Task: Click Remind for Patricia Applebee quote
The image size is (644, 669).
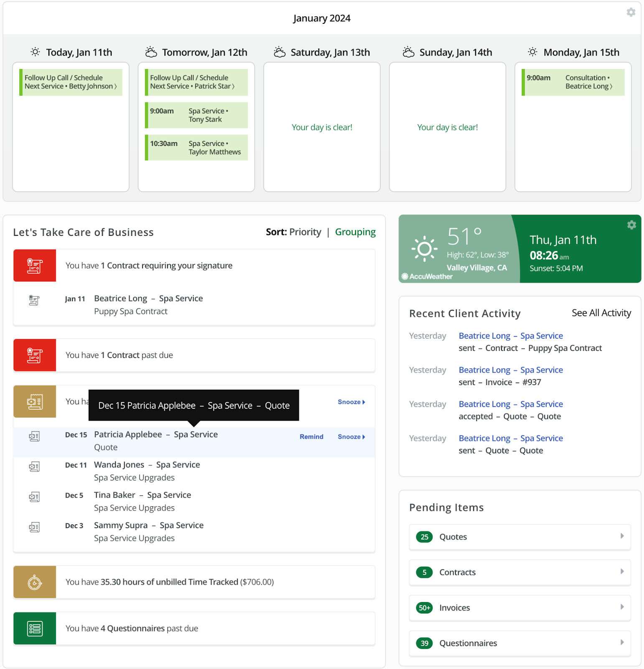Action: coord(311,437)
